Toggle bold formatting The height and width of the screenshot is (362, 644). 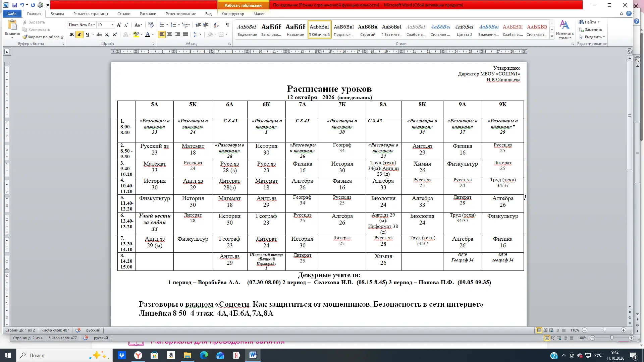(71, 35)
